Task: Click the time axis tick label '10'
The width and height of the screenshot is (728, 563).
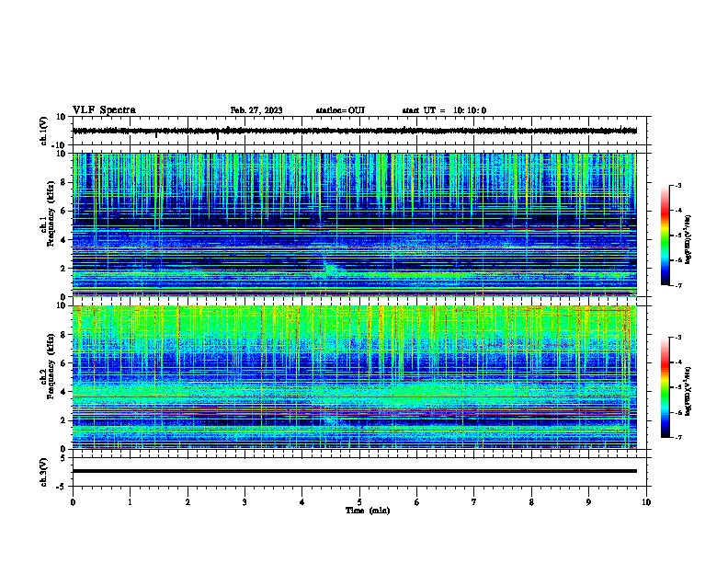Action: pos(646,502)
